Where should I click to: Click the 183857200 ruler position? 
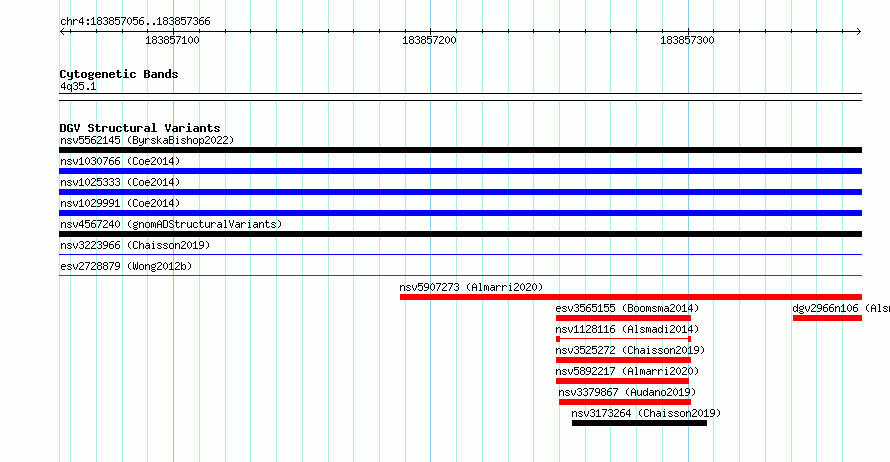(x=429, y=40)
